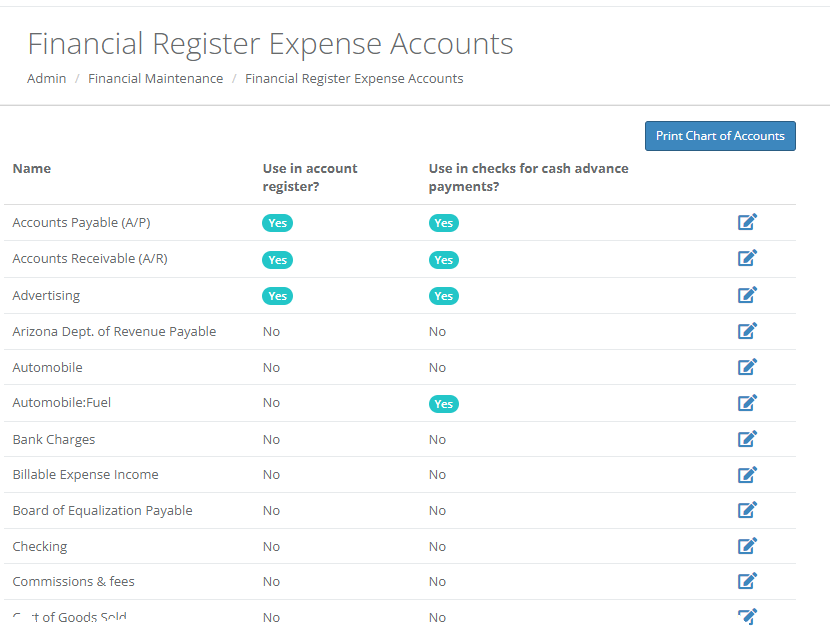The width and height of the screenshot is (830, 640).
Task: Open the Admin breadcrumb link
Action: pyautogui.click(x=46, y=78)
